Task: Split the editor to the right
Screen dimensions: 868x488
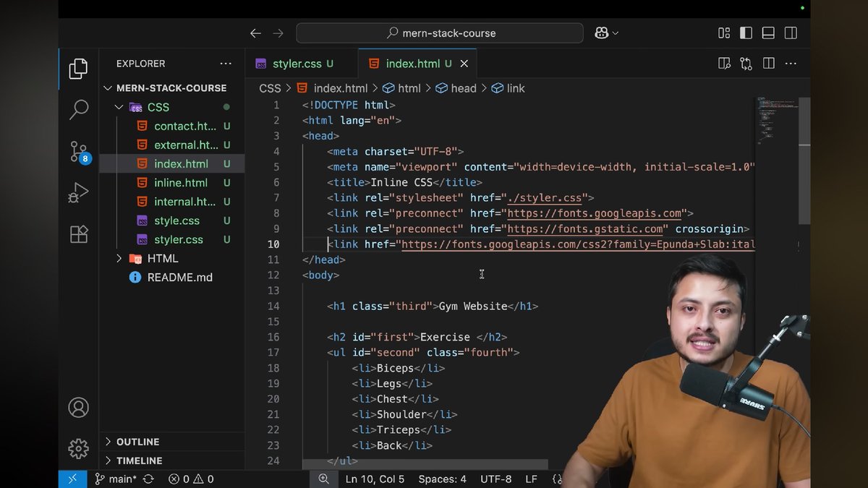Action: (x=768, y=64)
